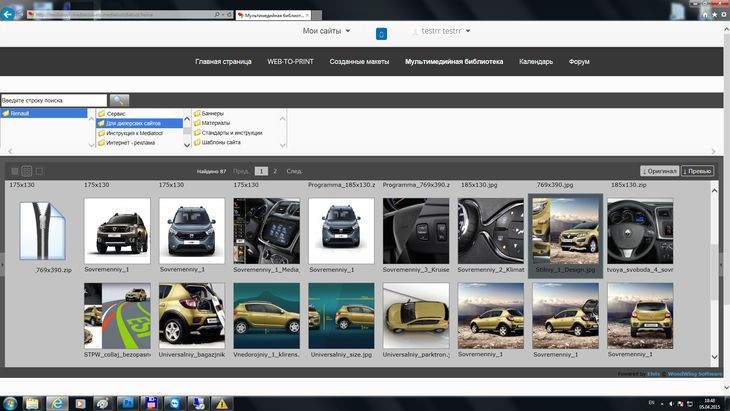This screenshot has height=411, width=730.
Task: Select the Solnsy_1_Design.jpg thumbnail
Action: (x=565, y=230)
